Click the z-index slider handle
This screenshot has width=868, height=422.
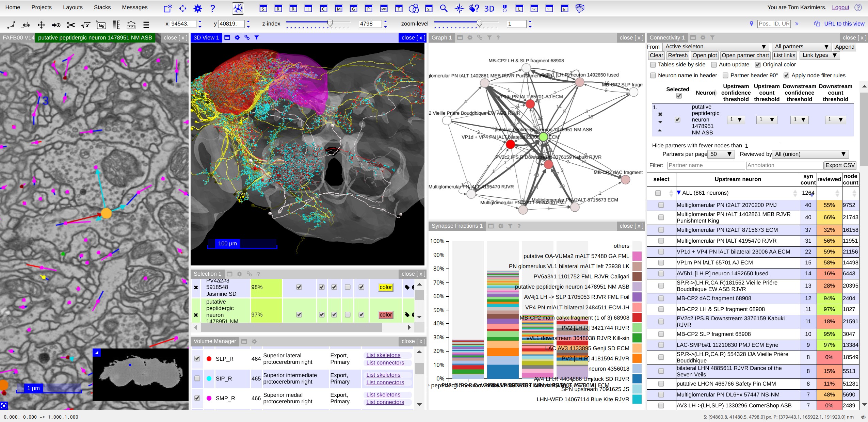tap(330, 23)
